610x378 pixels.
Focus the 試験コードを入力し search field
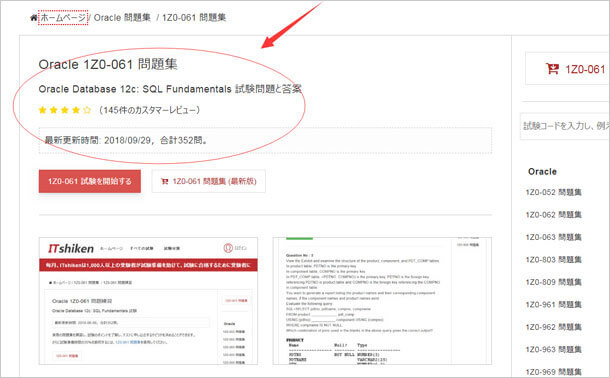[565, 126]
